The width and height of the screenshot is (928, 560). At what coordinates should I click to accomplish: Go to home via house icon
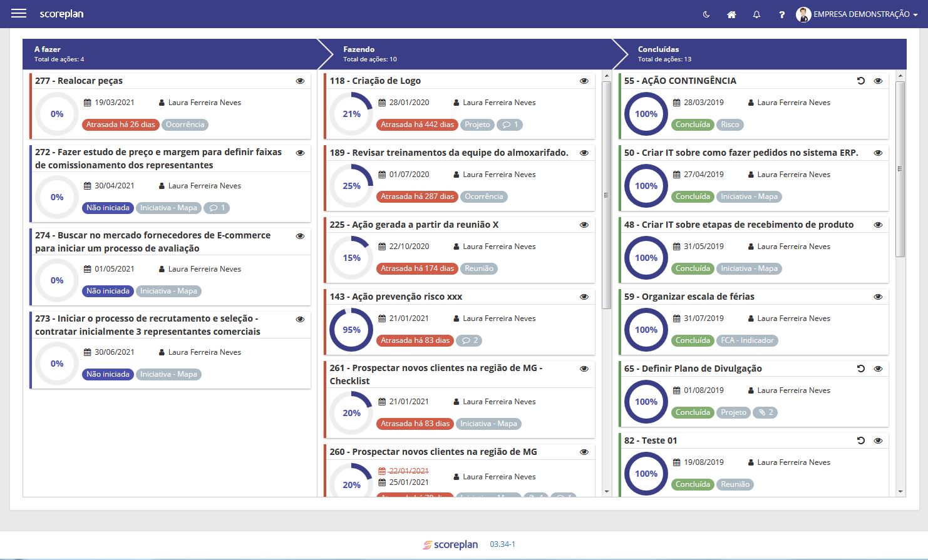click(x=731, y=14)
